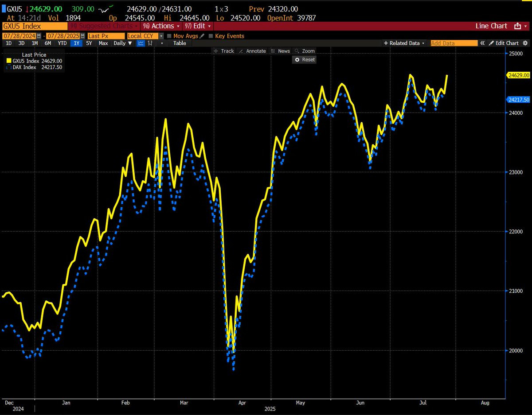Image resolution: width=532 pixels, height=415 pixels.
Task: Click the 24629.00 yellow price axis label
Action: click(518, 75)
